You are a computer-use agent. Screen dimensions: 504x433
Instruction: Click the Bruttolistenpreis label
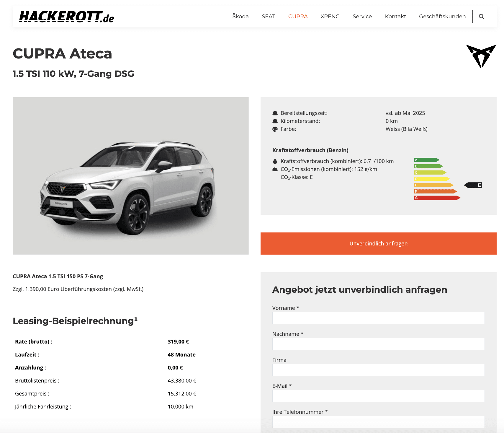click(37, 381)
